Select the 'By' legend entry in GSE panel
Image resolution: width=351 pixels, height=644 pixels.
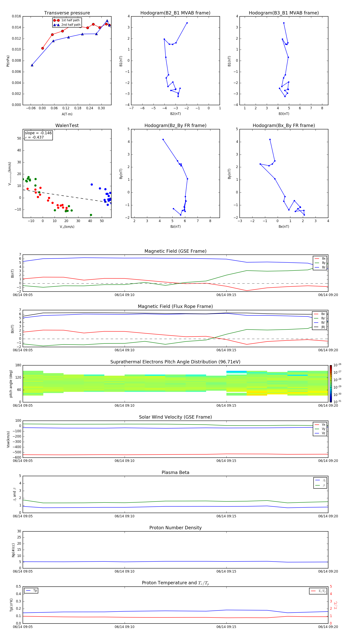coord(320,263)
